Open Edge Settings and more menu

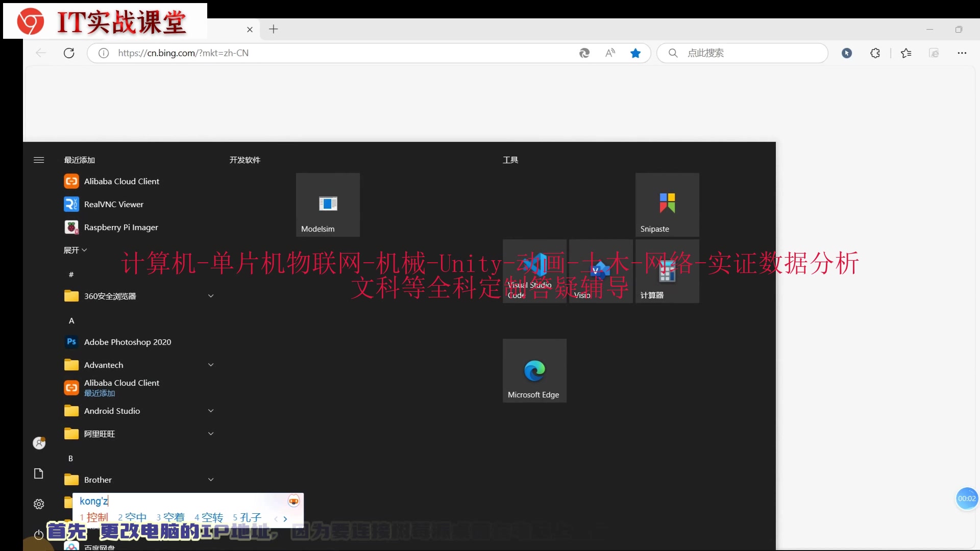click(x=962, y=53)
